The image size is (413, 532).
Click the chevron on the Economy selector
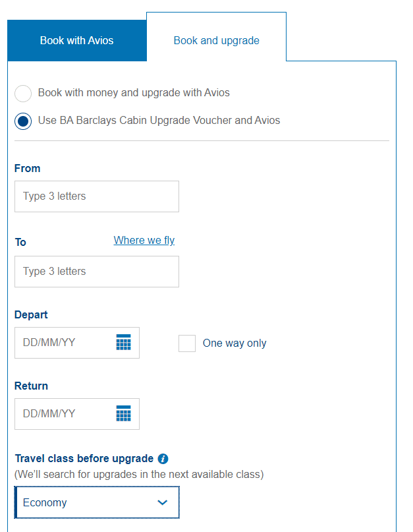click(162, 502)
